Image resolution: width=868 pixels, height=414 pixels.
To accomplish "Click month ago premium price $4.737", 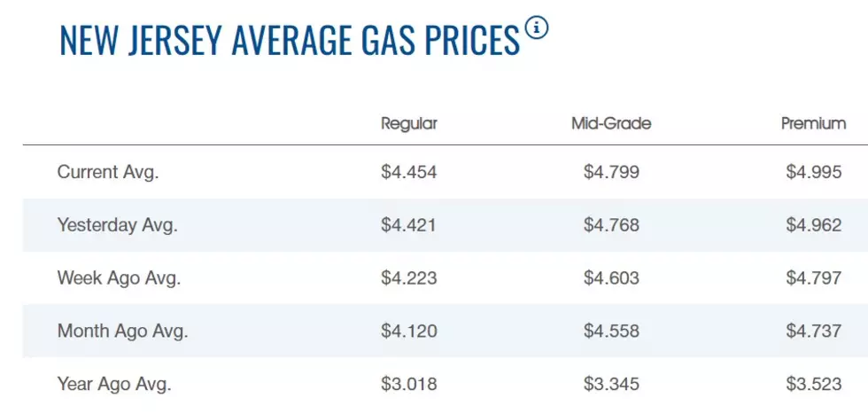I will click(814, 331).
